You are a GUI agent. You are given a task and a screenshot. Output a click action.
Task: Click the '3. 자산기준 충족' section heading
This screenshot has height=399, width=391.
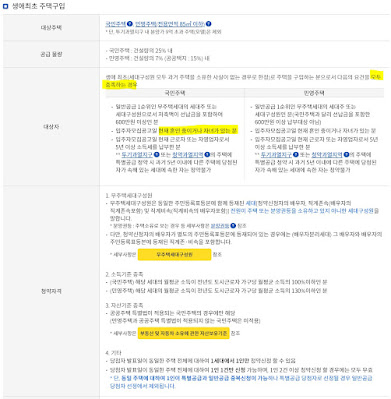(124, 305)
